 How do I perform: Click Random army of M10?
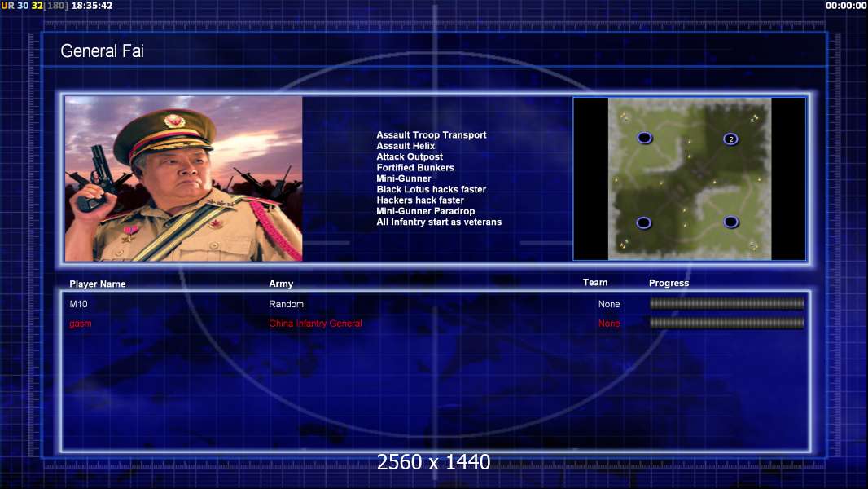[286, 304]
